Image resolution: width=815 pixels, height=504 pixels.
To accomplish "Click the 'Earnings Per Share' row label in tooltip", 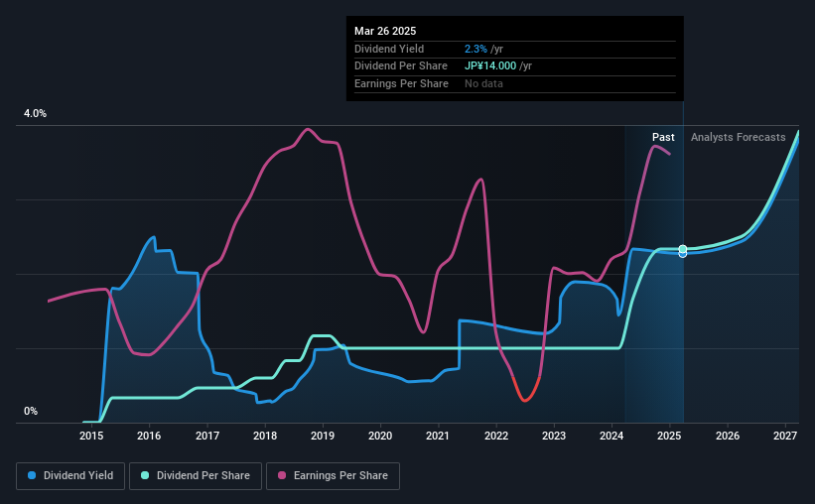I will tap(401, 83).
